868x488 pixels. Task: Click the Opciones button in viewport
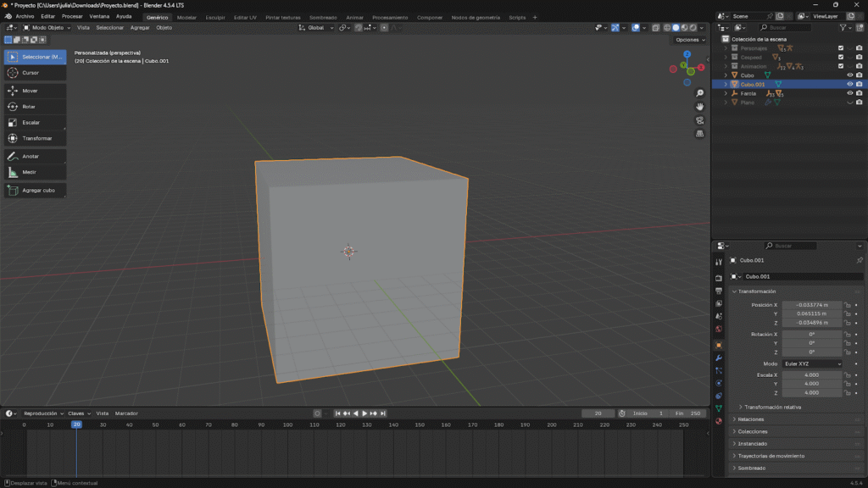pos(688,40)
